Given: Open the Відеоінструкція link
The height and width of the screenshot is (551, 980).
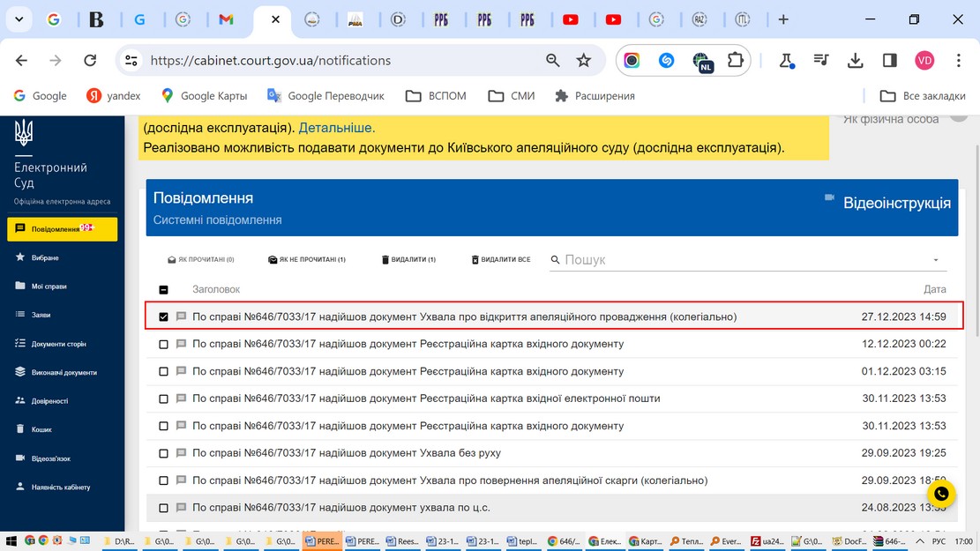Looking at the screenshot, I should (896, 203).
